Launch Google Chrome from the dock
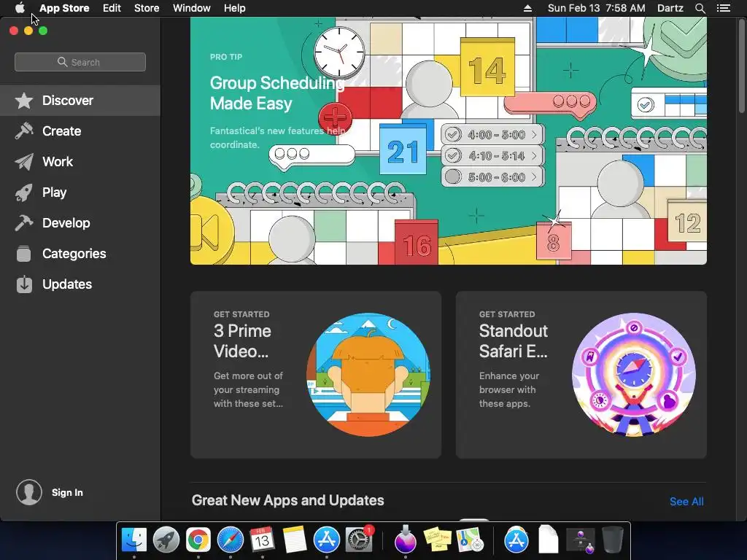Viewport: 747px width, 560px height. tap(198, 540)
